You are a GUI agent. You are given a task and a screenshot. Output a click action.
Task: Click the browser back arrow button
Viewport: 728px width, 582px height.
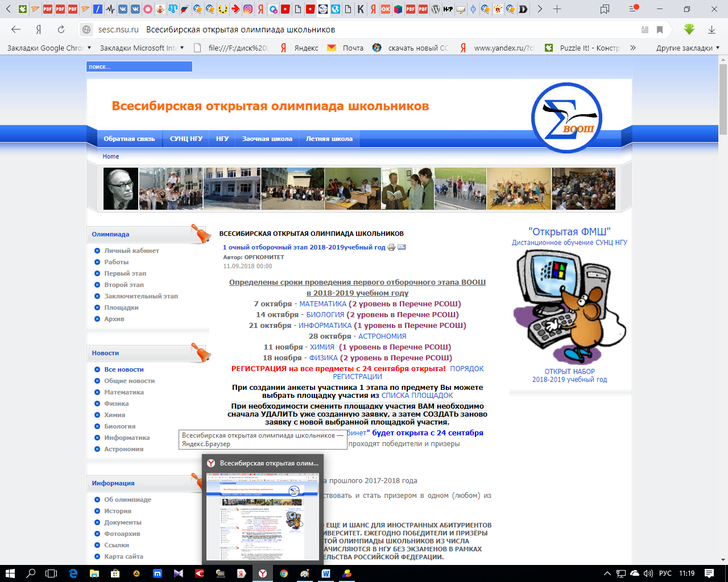click(16, 30)
